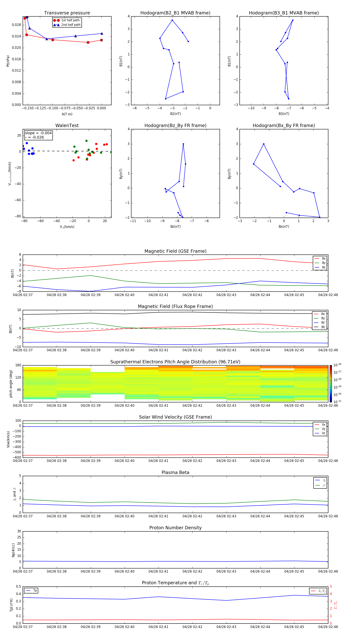
Task: Click the 'B3(nT)' x-axis label
Action: (x=284, y=114)
